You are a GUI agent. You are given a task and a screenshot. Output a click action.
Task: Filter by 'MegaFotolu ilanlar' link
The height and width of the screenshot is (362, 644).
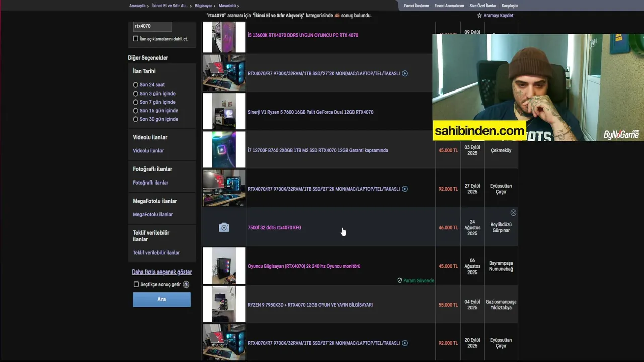(x=153, y=214)
